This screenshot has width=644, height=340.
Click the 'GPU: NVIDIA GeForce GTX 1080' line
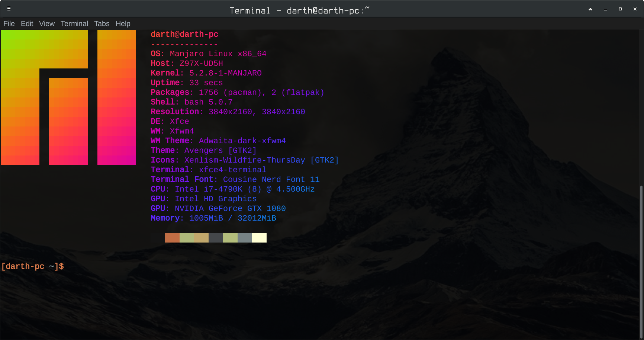tap(218, 208)
